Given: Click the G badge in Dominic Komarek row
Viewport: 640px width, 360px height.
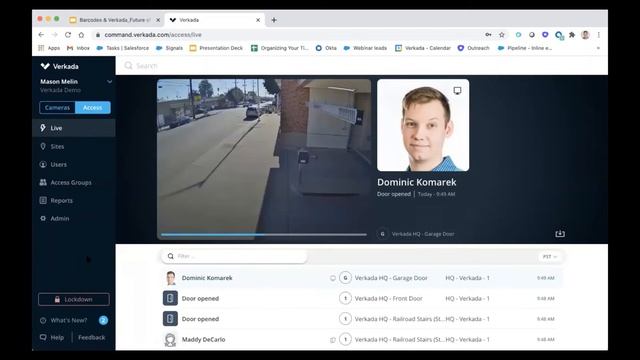Looking at the screenshot, I should (345, 278).
